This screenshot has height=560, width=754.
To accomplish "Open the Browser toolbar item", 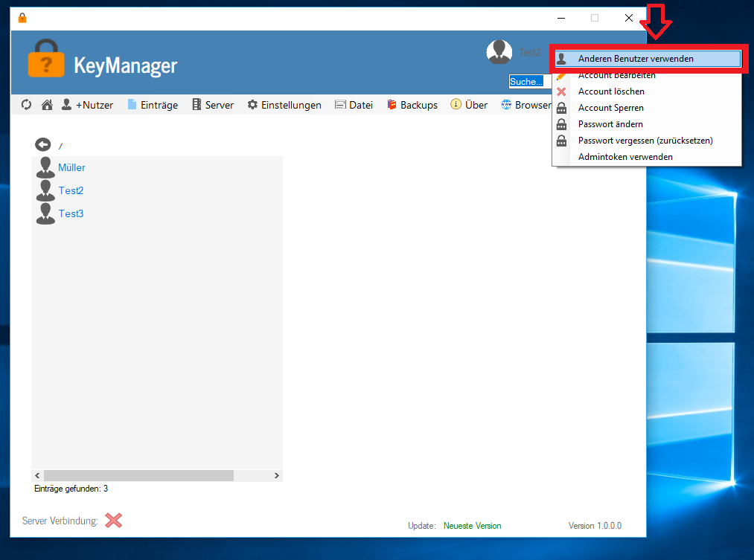I will [526, 105].
